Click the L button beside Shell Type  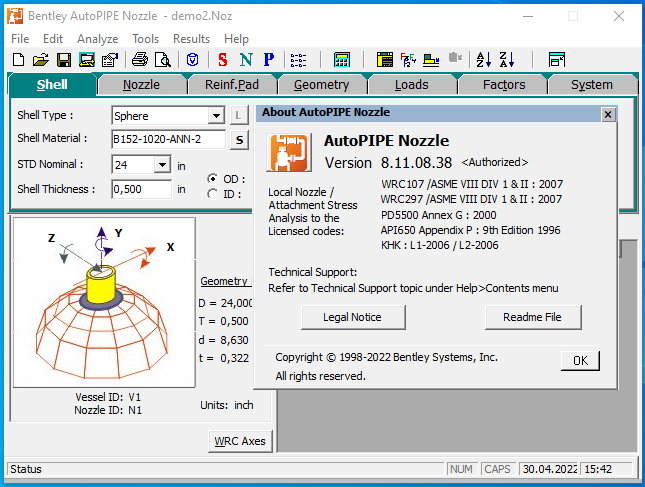point(239,116)
